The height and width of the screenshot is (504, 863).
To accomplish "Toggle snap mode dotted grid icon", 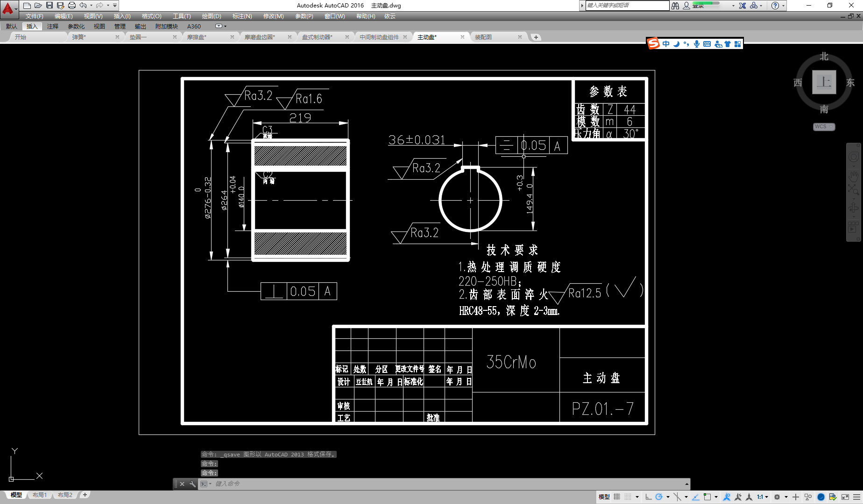I will tap(628, 497).
